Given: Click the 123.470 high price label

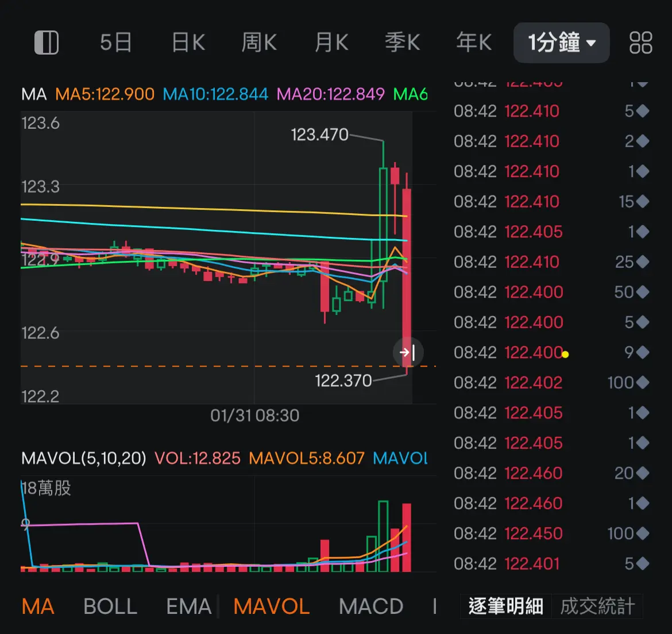Looking at the screenshot, I should (319, 135).
